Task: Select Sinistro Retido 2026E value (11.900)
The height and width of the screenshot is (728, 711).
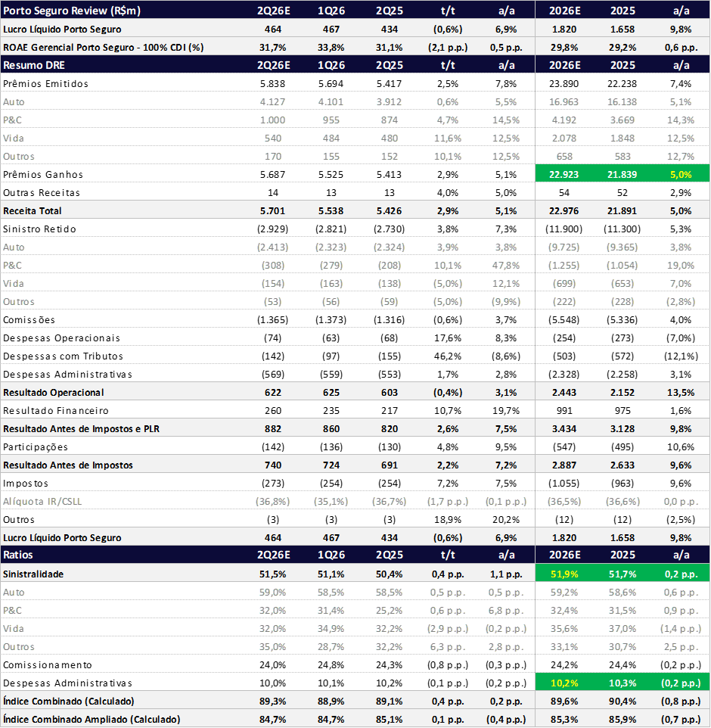Action: point(564,229)
